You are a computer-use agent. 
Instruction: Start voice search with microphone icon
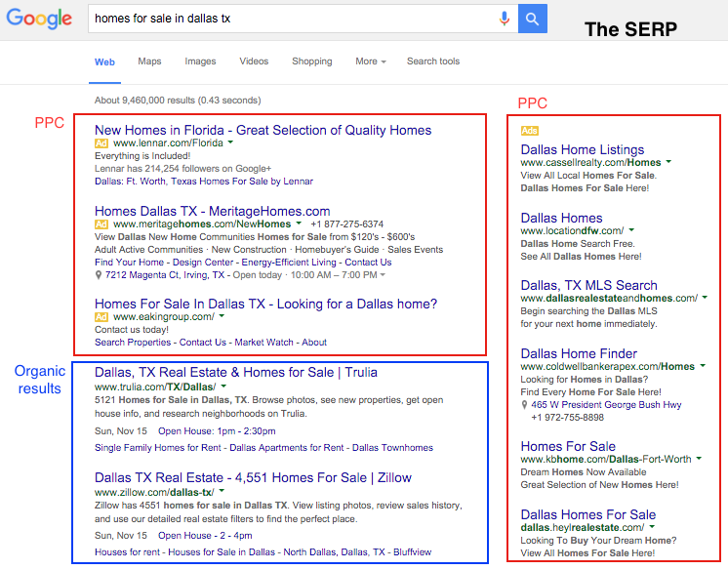[x=505, y=19]
